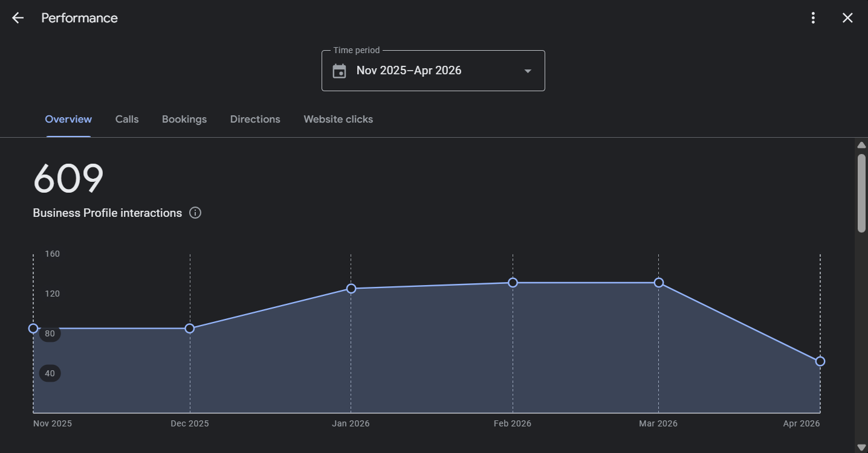
Task: Open the Website clicks tab
Action: (338, 119)
